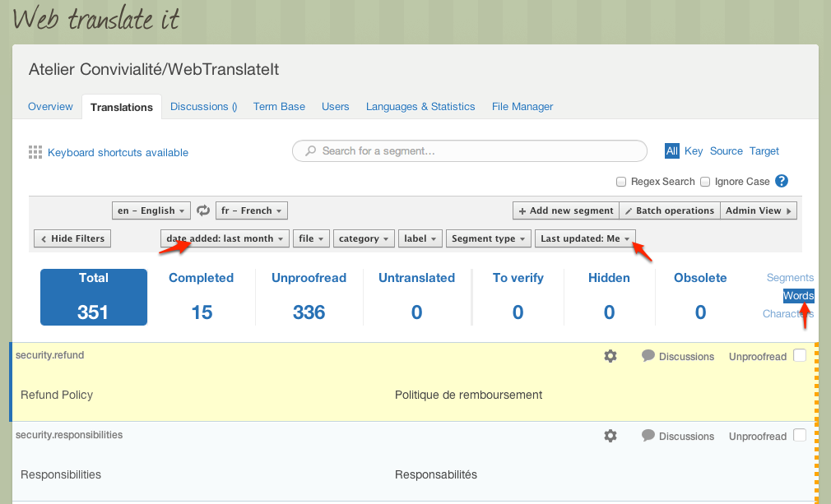Image resolution: width=831 pixels, height=504 pixels.
Task: Filter by Untranslated segments
Action: 416,297
